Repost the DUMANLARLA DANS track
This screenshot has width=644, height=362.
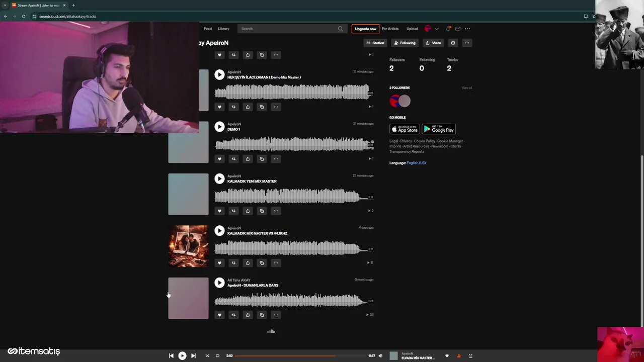[x=233, y=315]
